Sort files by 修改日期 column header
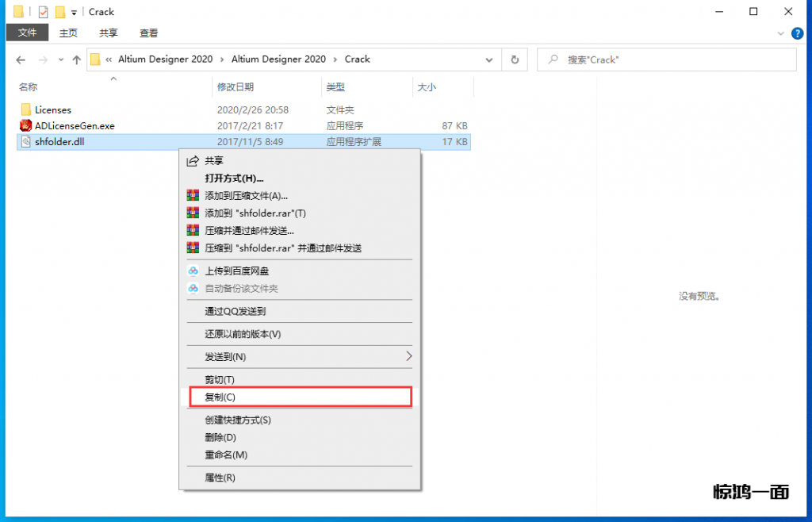 [x=236, y=87]
